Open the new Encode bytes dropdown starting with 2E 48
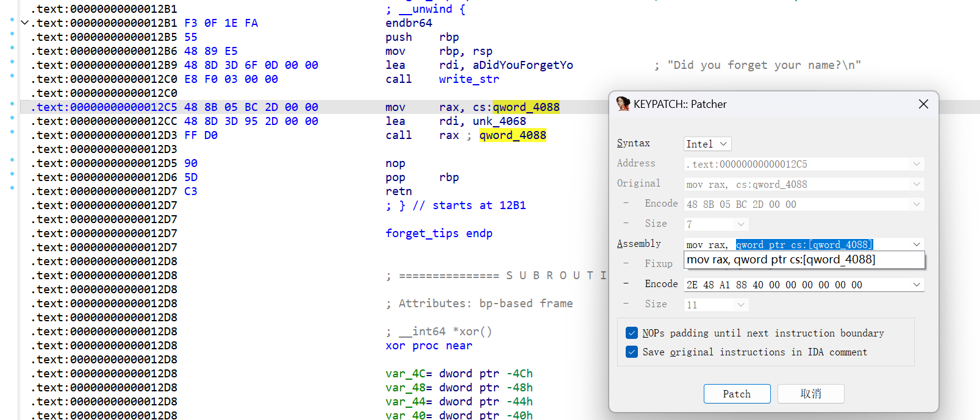 [x=916, y=285]
